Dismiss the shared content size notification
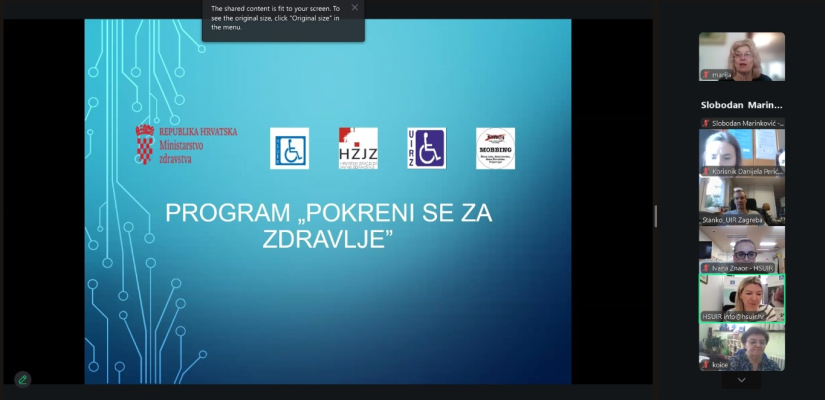 pyautogui.click(x=355, y=7)
